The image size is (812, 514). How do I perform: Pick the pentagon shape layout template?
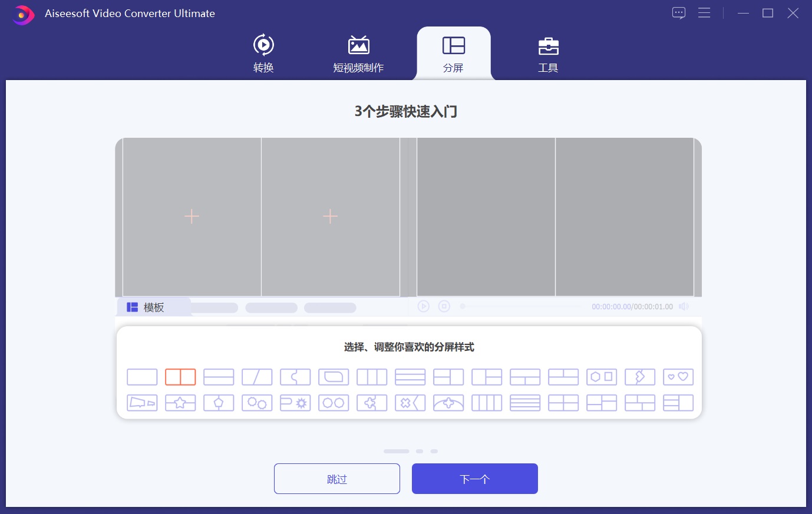[219, 403]
